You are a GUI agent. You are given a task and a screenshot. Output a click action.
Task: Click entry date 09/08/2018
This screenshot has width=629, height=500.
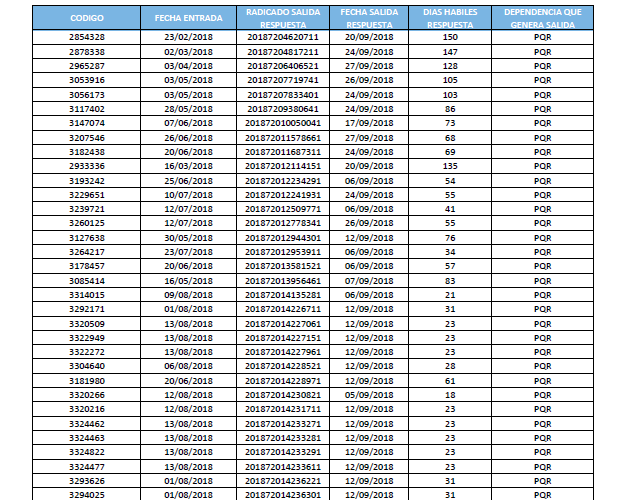tap(189, 295)
